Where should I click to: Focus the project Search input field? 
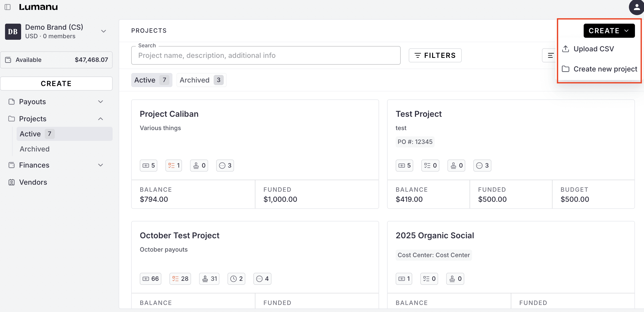coord(266,55)
